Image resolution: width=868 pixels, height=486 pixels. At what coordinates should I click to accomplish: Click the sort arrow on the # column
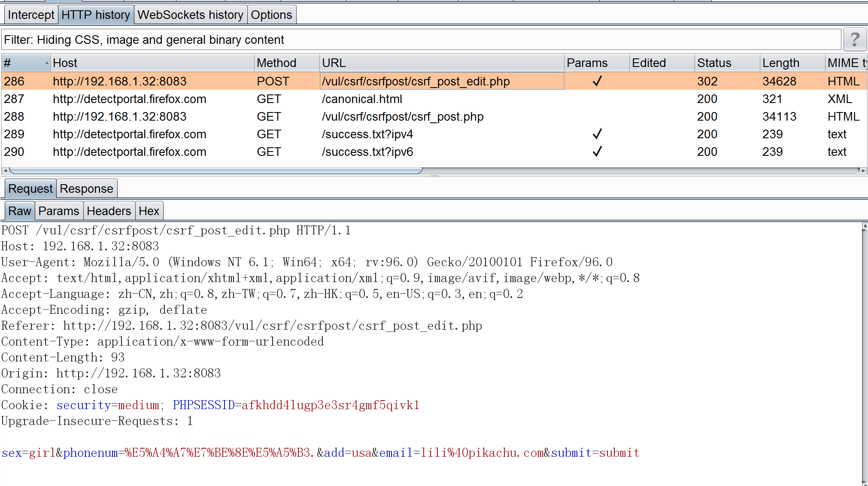pos(46,63)
